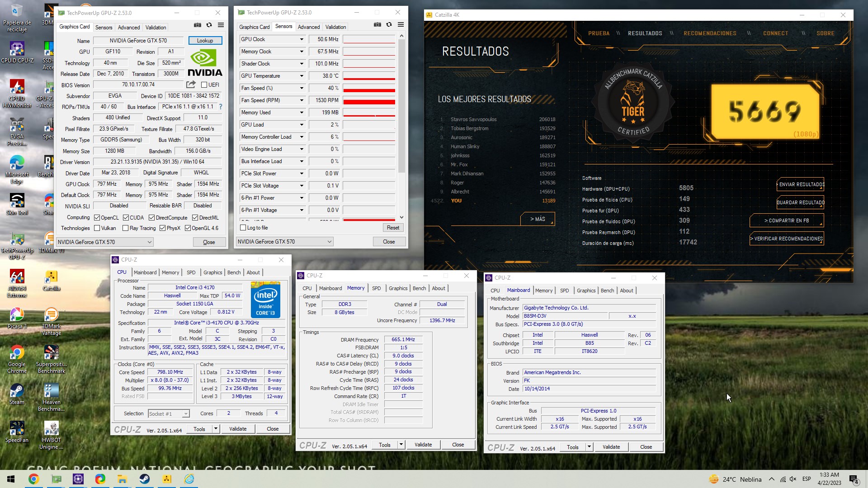Toggle the UEFI checkbox in GPU-Z

click(204, 85)
